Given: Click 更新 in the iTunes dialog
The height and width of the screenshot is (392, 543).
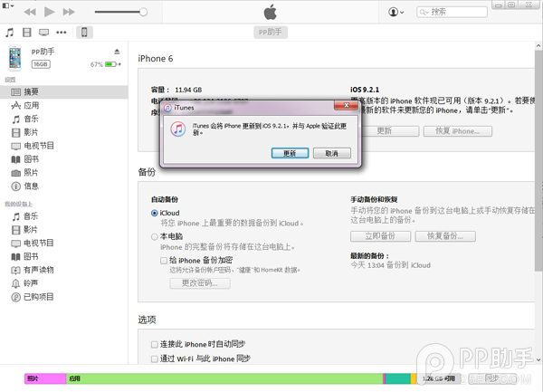Looking at the screenshot, I should (290, 153).
